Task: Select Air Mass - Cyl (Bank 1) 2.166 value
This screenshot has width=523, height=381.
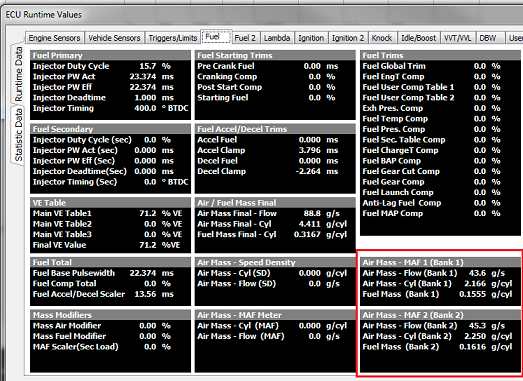Action: pyautogui.click(x=475, y=284)
